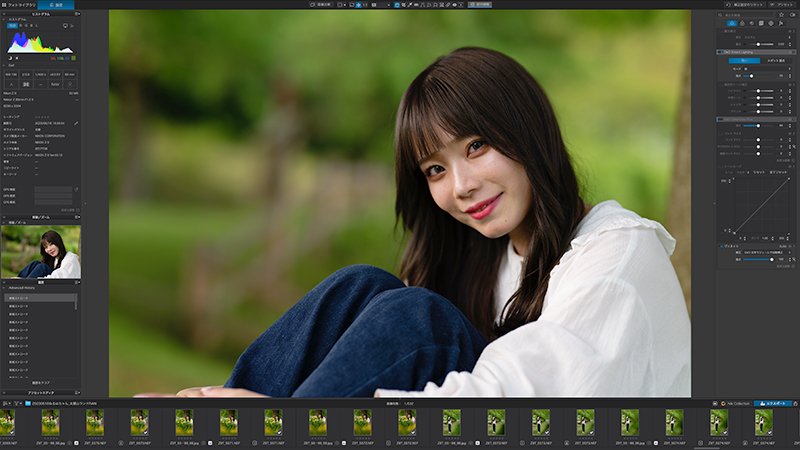800x450 pixels.
Task: Select RGB histogram channel
Action: pyautogui.click(x=12, y=25)
